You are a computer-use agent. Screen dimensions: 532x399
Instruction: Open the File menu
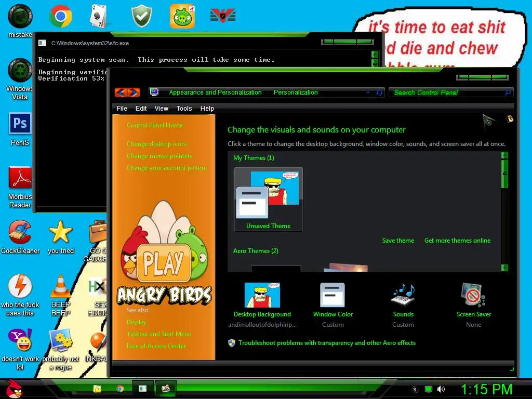click(x=122, y=109)
